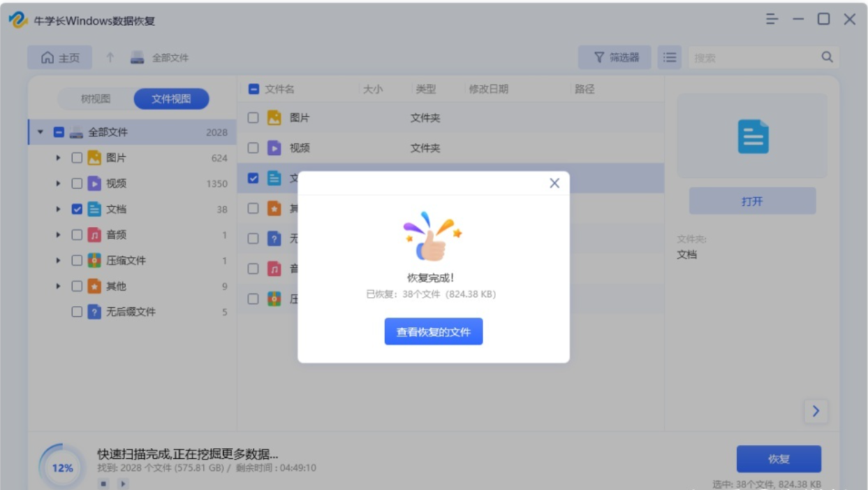868x490 pixels.
Task: Click the 图片 picture icon in the left tree
Action: 94,158
